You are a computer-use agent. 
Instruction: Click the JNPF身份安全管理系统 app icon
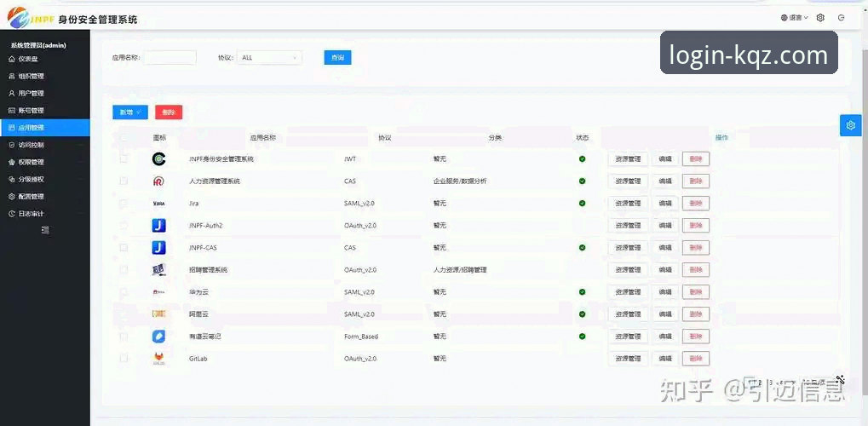pyautogui.click(x=159, y=159)
